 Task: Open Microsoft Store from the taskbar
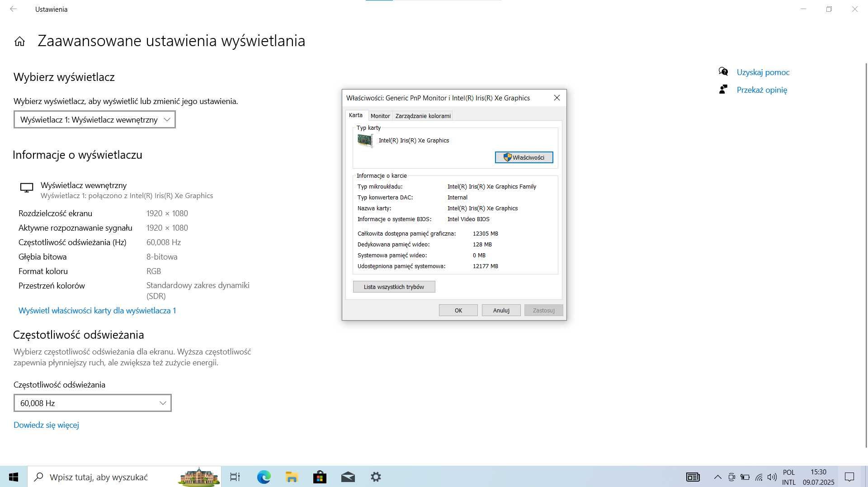tap(320, 477)
